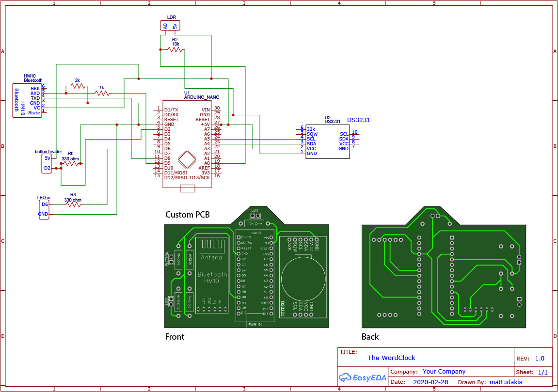Screen dimensions: 558x392
Task: Open the Back PCB image
Action: click(x=444, y=267)
